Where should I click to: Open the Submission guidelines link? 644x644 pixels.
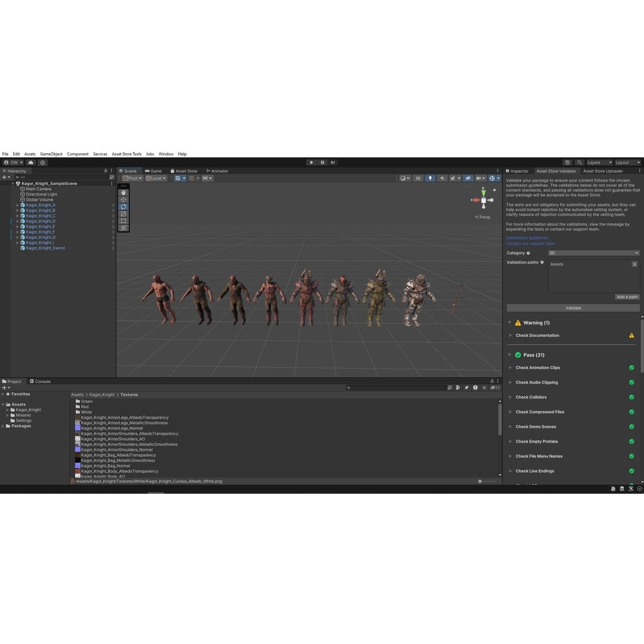[x=527, y=238]
